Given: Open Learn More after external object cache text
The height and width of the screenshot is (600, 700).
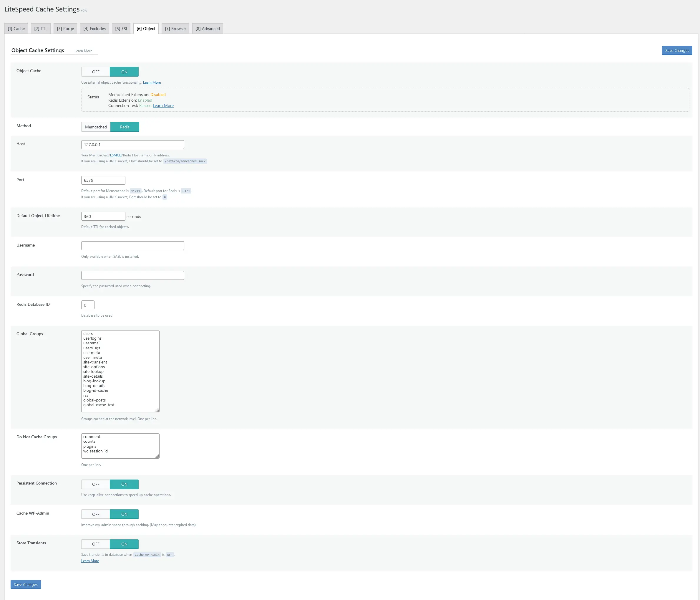Looking at the screenshot, I should click(x=152, y=82).
